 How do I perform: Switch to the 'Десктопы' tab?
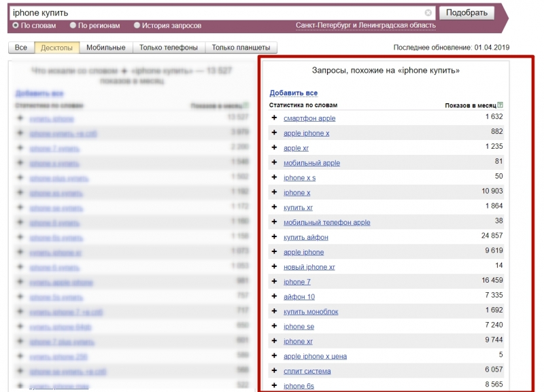tap(57, 48)
